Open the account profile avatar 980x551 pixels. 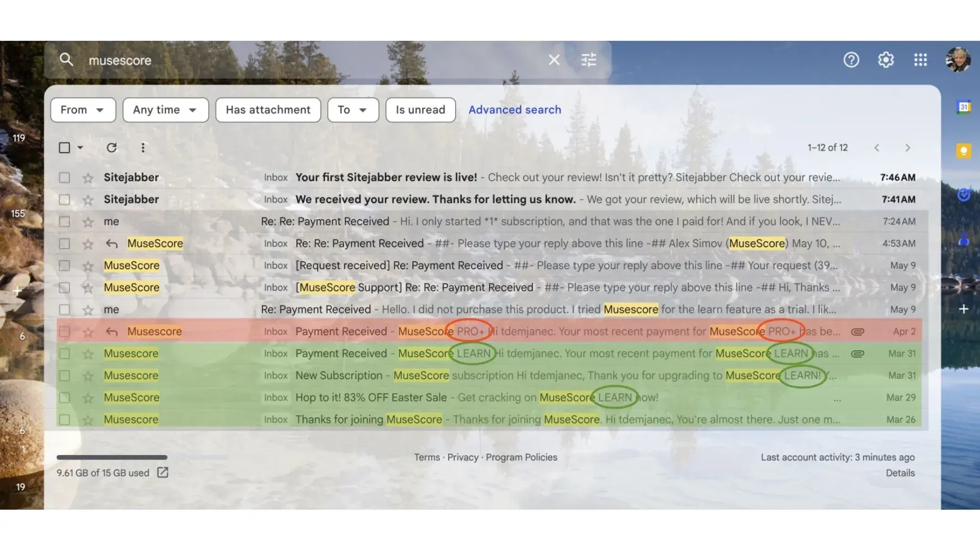(959, 60)
